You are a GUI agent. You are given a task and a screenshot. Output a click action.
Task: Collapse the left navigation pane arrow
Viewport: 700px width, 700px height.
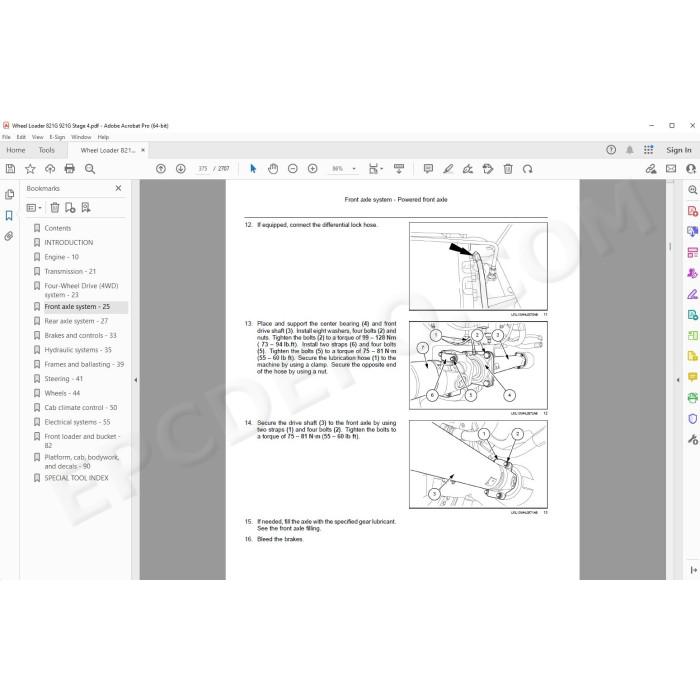click(x=136, y=380)
